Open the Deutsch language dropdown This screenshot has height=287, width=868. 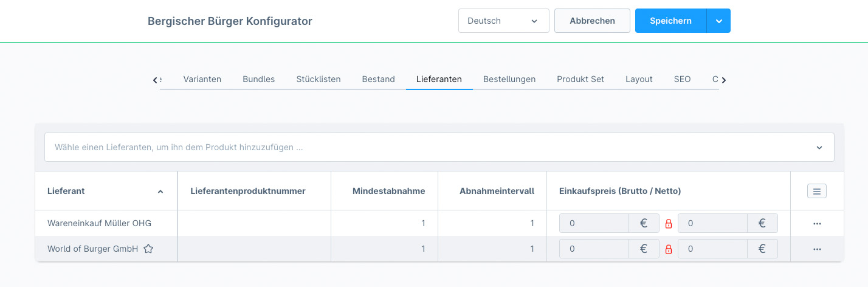[x=503, y=21]
